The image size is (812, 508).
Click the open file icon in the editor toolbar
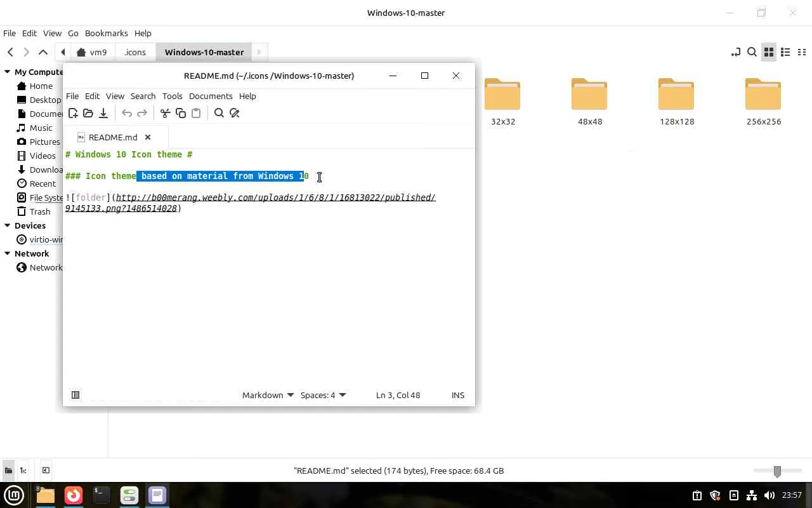[x=88, y=113]
